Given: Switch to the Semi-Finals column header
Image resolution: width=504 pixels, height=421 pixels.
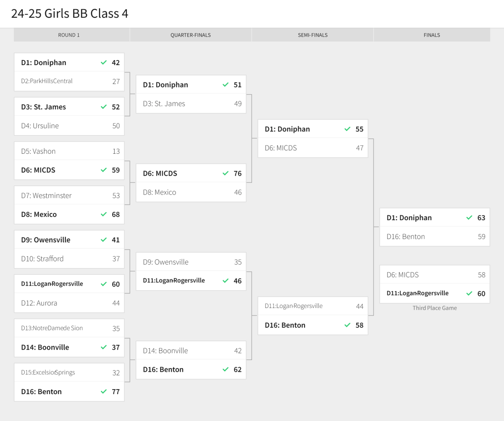Looking at the screenshot, I should point(312,35).
